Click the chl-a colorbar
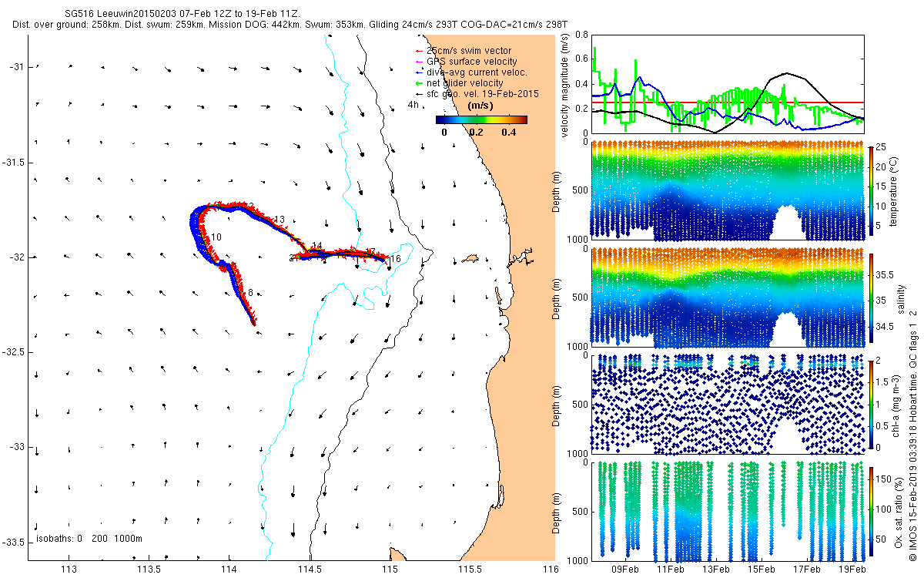 tap(871, 403)
